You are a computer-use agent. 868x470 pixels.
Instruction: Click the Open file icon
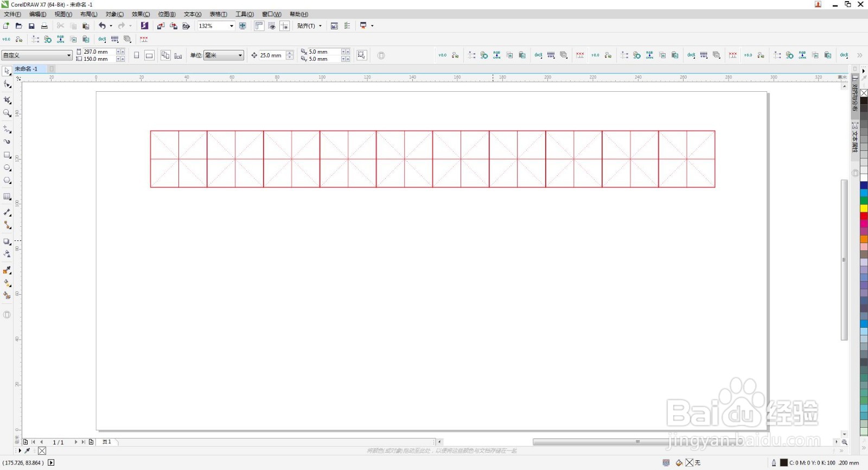click(18, 26)
